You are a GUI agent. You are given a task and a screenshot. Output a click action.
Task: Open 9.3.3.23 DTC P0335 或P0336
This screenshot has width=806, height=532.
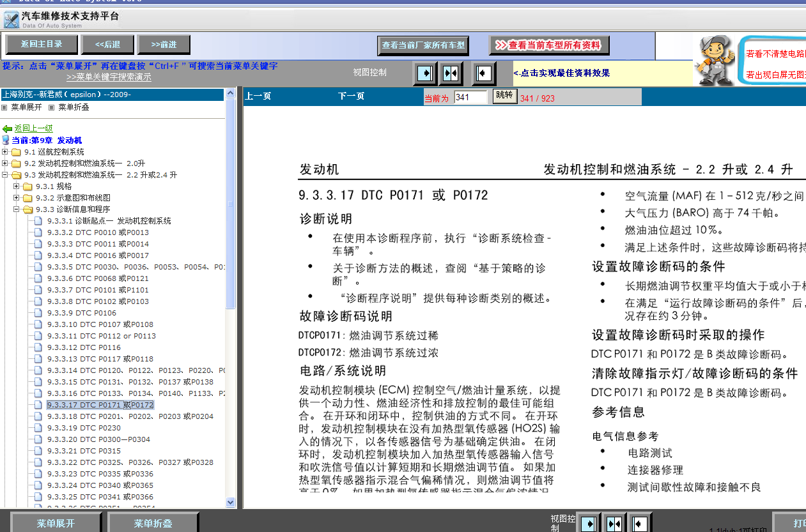[x=100, y=474]
